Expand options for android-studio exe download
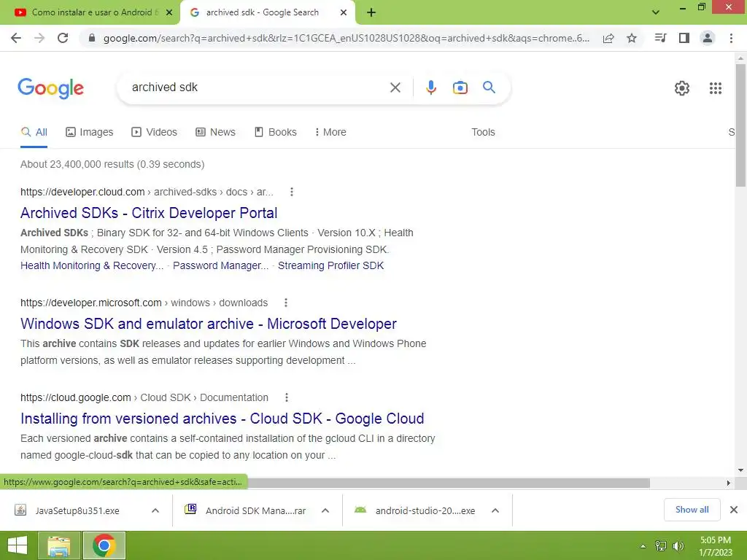Screen dimensions: 747x560 [x=495, y=511]
